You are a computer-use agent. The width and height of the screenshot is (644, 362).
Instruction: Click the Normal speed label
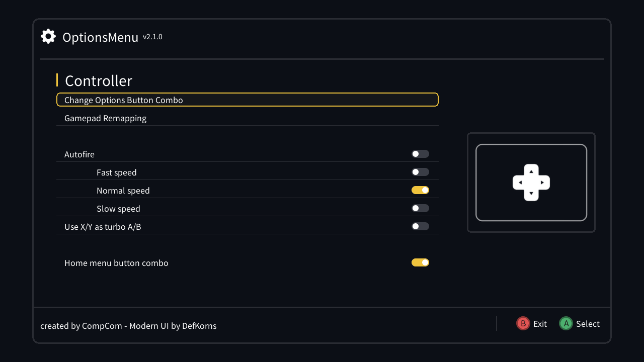[123, 191]
